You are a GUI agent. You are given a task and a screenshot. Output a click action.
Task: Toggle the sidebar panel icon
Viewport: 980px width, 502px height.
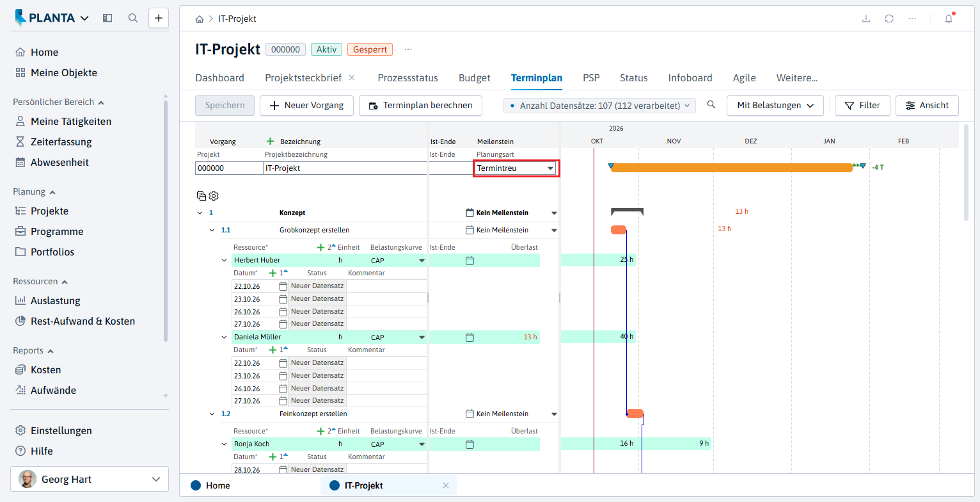[x=107, y=18]
